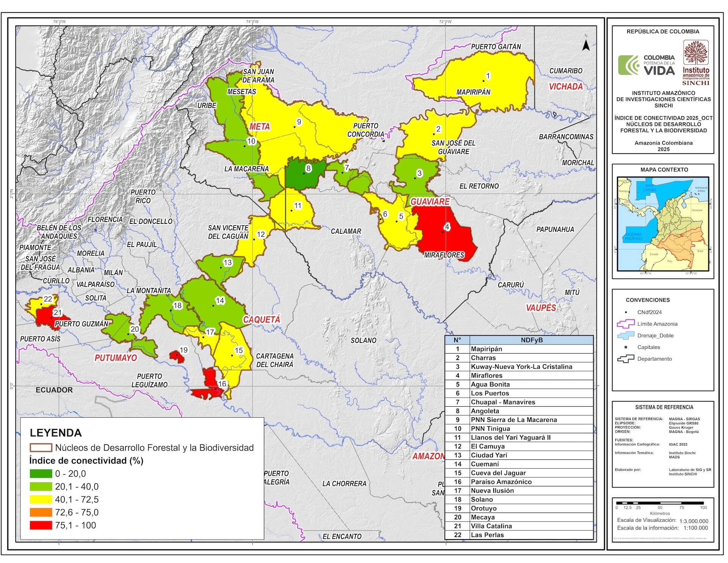Click the Mapa Contexto inset map
This screenshot has width=728, height=563.
point(663,223)
